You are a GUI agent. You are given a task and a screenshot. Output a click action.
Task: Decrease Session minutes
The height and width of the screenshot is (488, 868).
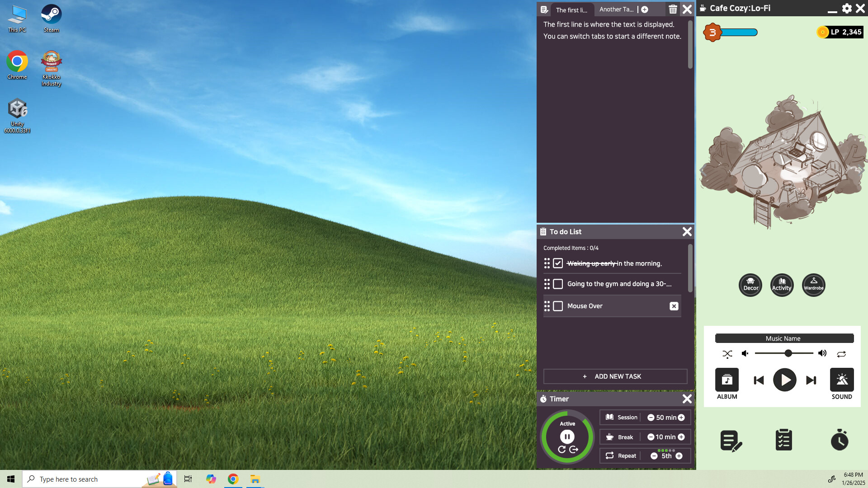[x=651, y=418]
